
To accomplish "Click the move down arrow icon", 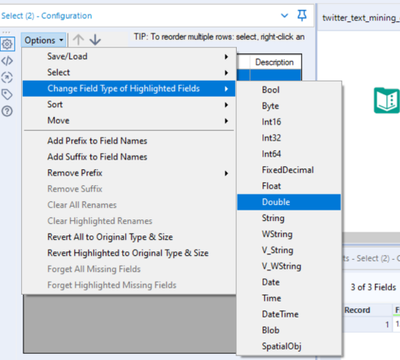I will tap(95, 40).
